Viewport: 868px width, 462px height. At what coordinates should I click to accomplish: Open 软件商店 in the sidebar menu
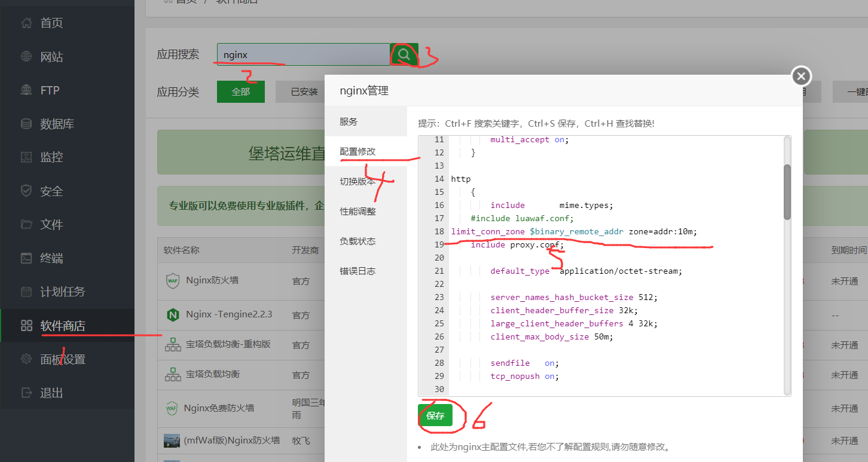coord(63,326)
